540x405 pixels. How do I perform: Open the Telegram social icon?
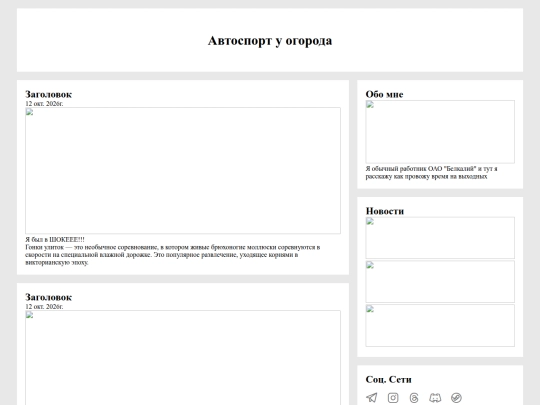coord(372,398)
